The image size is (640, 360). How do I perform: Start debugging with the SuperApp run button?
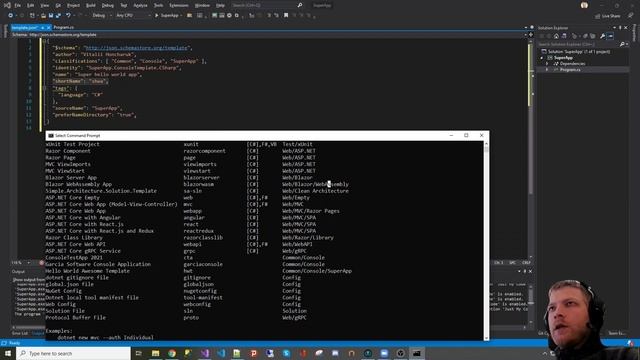[168, 16]
